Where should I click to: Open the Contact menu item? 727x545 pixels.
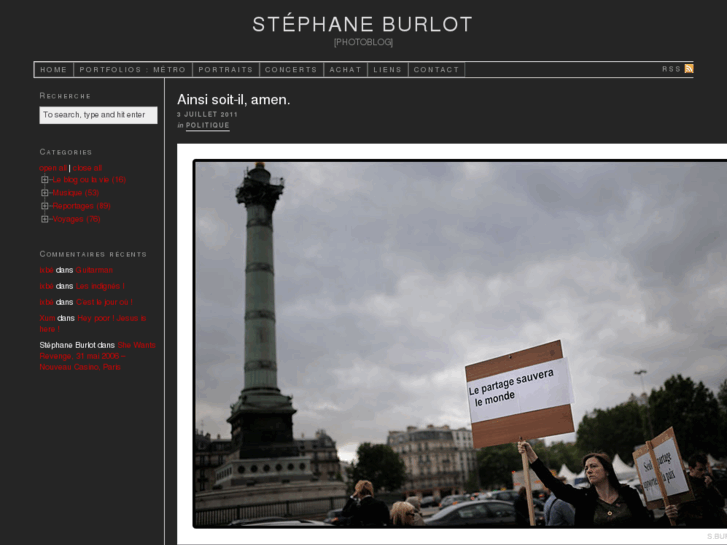(x=436, y=70)
